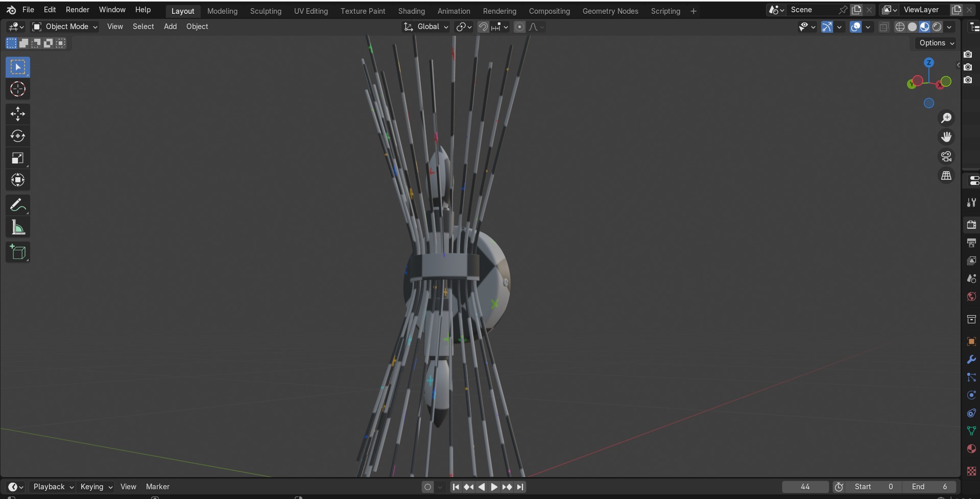Click the End frame field
This screenshot has height=499, width=980.
[929, 487]
